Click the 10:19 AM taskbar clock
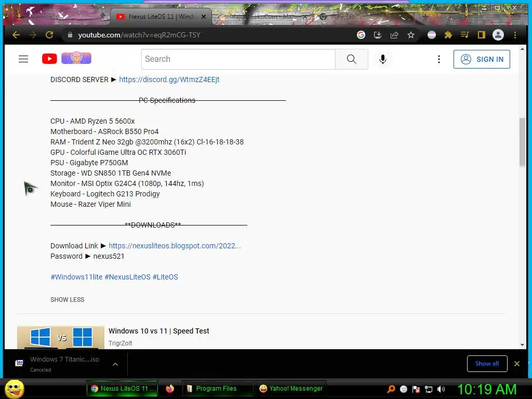 pyautogui.click(x=487, y=389)
